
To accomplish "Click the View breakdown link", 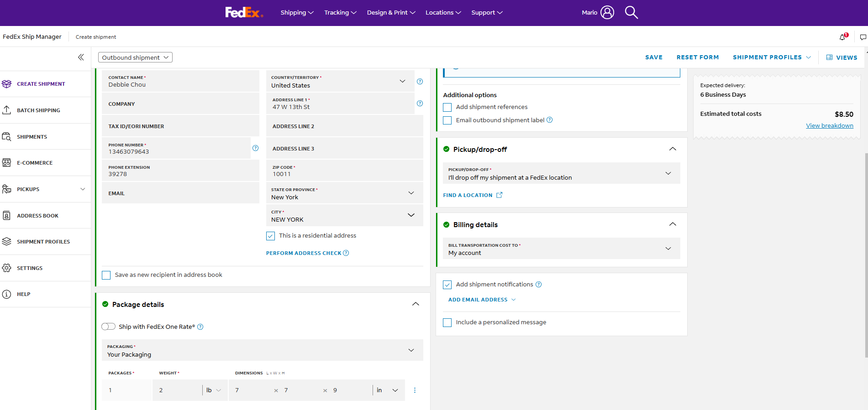I will point(830,126).
